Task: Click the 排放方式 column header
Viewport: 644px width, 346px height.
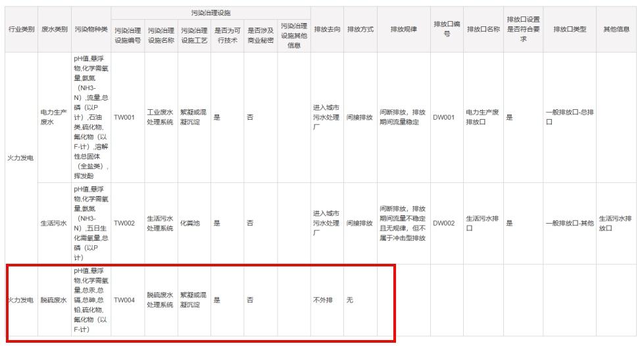Action: click(360, 29)
